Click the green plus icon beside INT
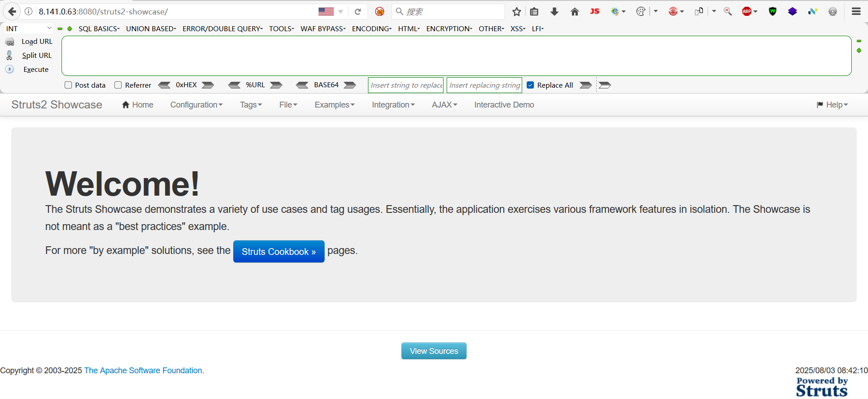This screenshot has height=399, width=868. [70, 29]
